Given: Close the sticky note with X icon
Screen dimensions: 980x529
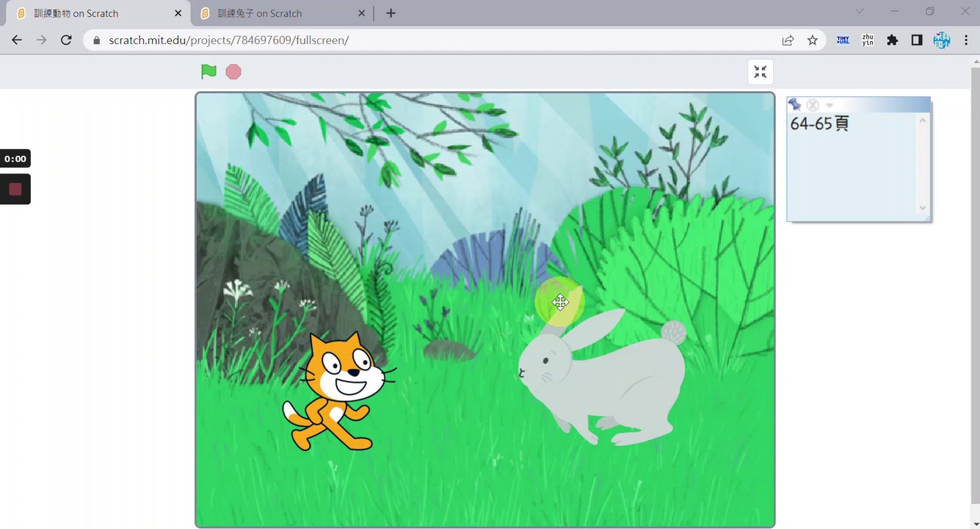Looking at the screenshot, I should pos(813,105).
